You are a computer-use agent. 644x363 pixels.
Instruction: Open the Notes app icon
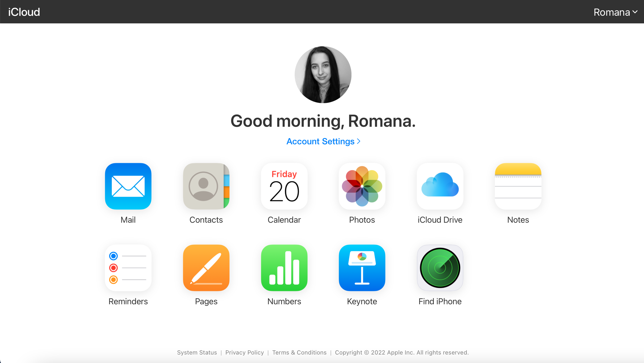[x=518, y=186]
